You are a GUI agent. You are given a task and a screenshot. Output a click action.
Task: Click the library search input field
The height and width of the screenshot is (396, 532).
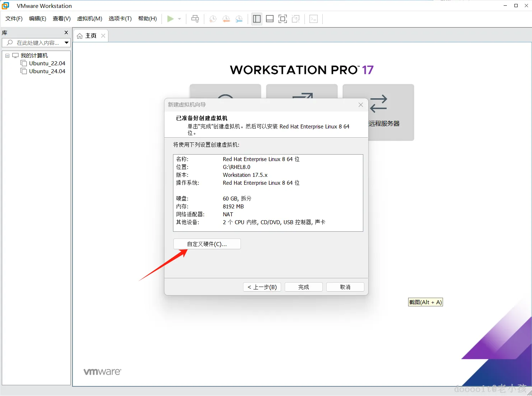pyautogui.click(x=33, y=43)
